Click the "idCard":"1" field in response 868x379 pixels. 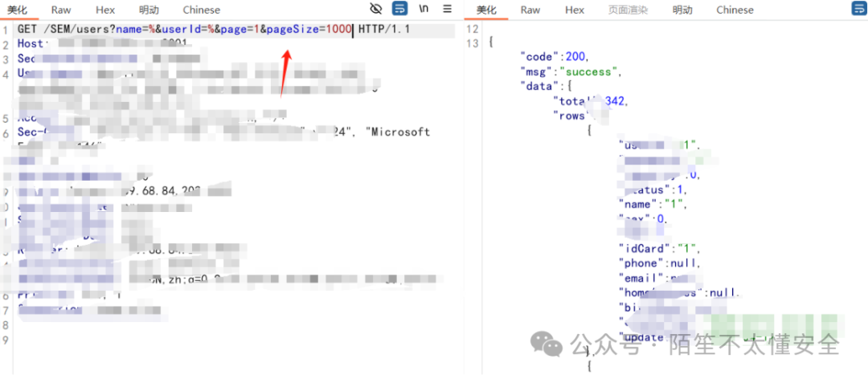(660, 248)
